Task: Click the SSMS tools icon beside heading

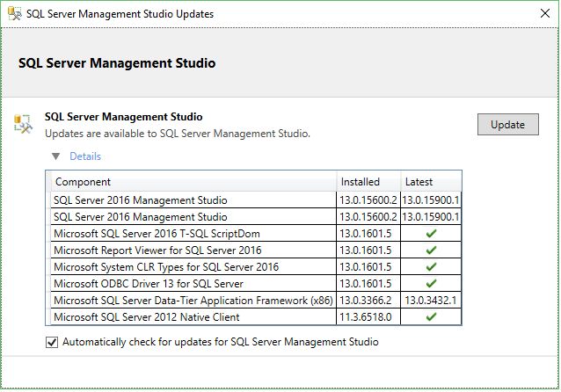Action: click(23, 124)
